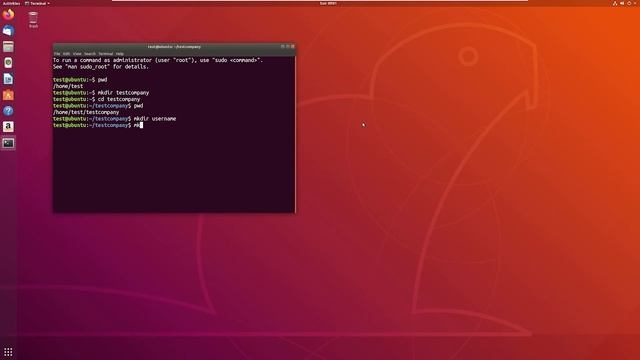
Task: Click the Activities button
Action: (x=11, y=3)
